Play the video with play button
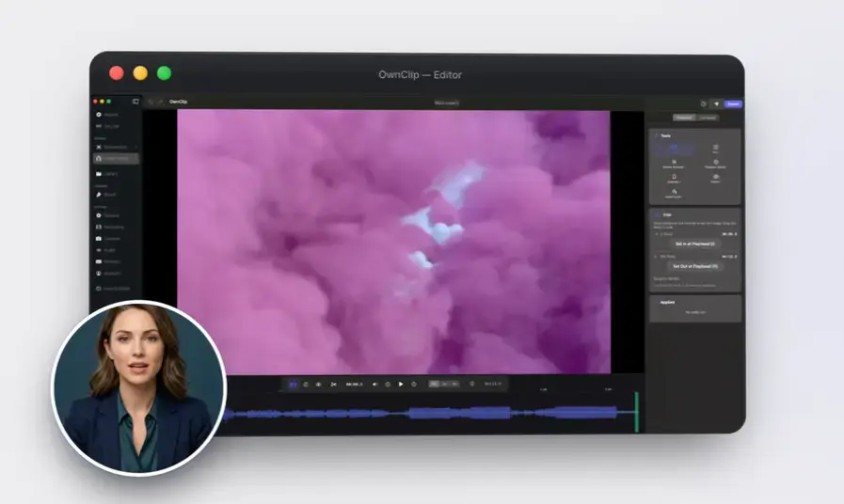The width and height of the screenshot is (844, 504). tap(401, 384)
